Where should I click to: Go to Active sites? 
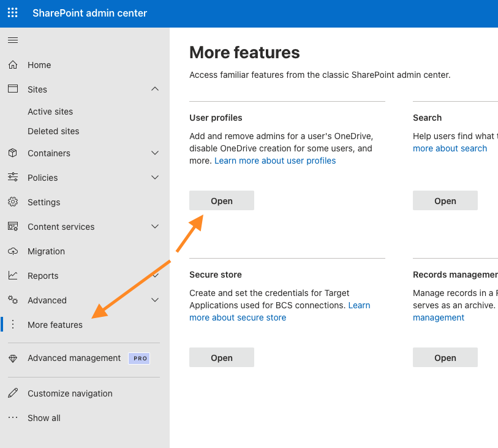[50, 112]
